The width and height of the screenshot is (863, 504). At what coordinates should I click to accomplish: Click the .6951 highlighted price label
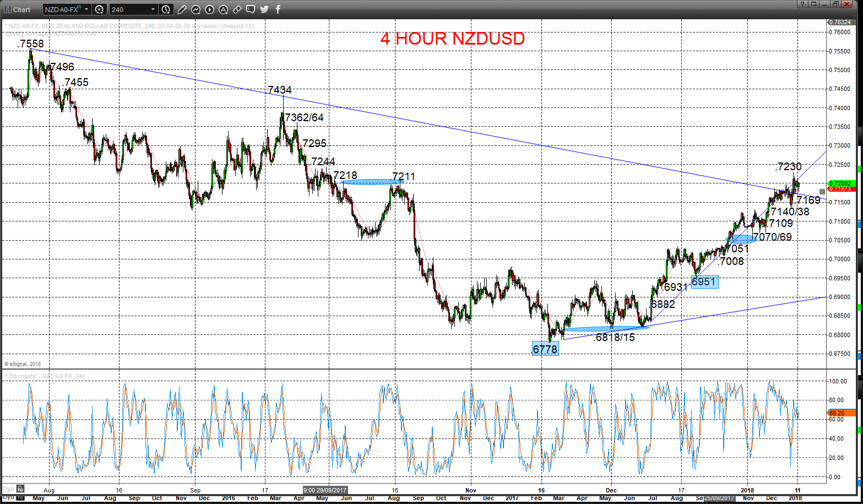point(704,281)
